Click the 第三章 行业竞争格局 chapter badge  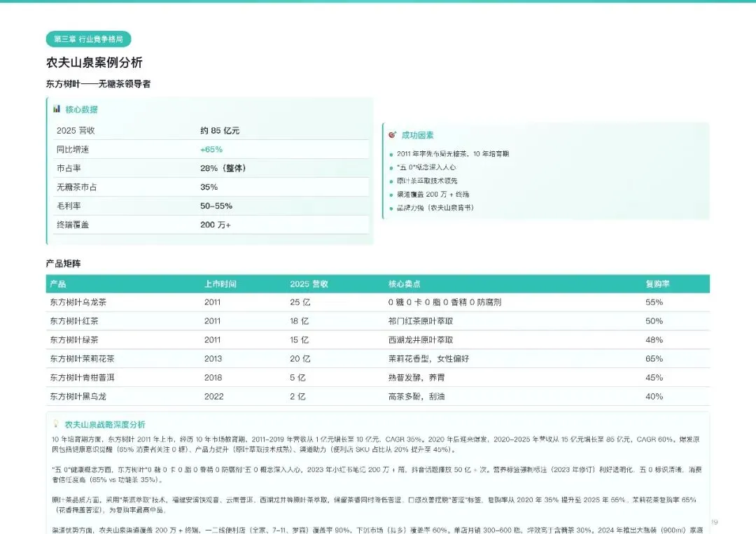pyautogui.click(x=88, y=39)
